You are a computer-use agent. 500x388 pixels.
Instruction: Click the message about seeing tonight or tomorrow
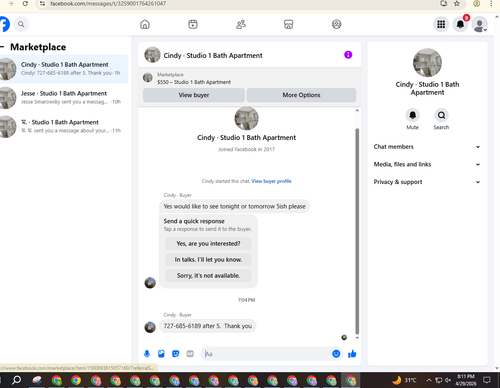point(234,206)
